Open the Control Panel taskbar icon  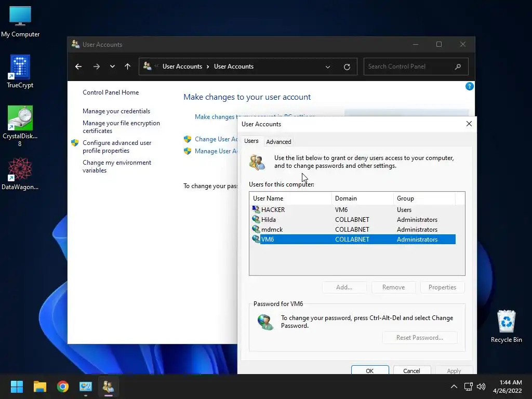coord(86,387)
